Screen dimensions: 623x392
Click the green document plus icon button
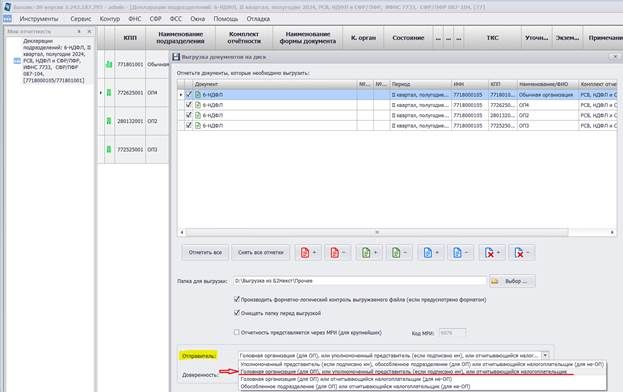pos(369,253)
